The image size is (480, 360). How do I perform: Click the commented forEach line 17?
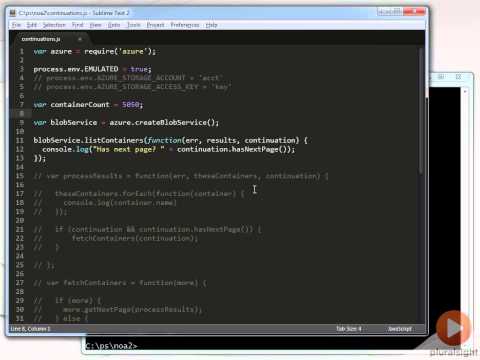coord(139,194)
